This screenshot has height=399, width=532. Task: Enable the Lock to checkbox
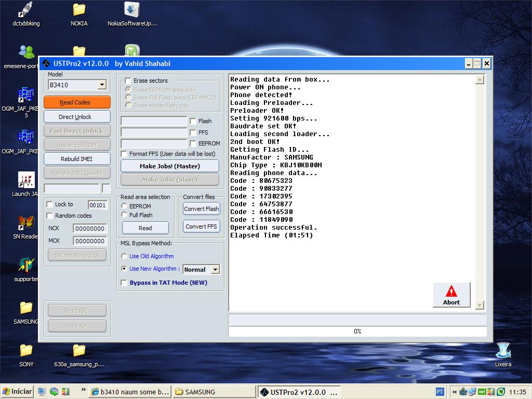pos(49,204)
